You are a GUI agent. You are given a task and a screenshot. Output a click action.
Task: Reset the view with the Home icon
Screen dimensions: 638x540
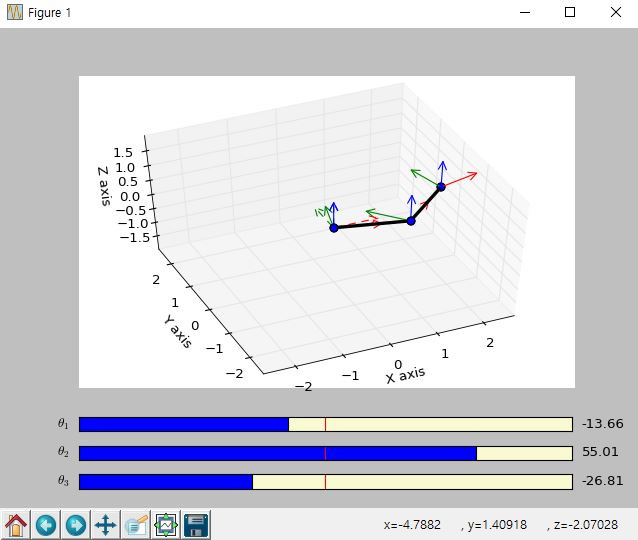[15, 525]
